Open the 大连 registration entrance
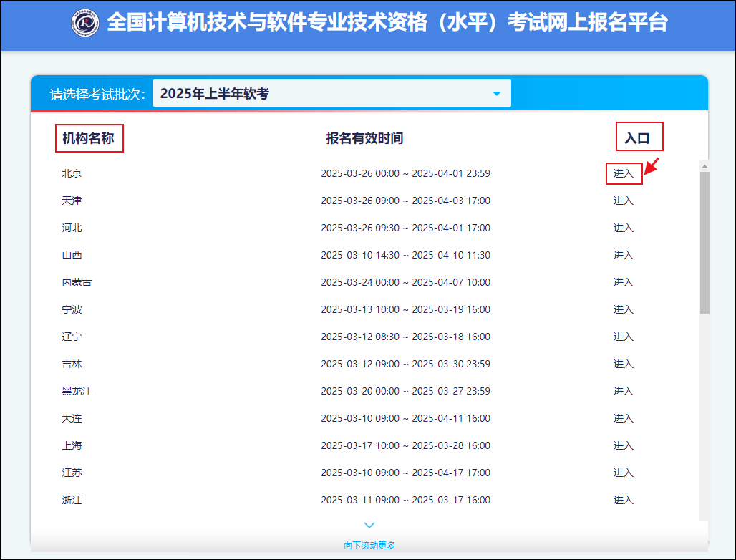Viewport: 736px width, 560px height. 624,418
